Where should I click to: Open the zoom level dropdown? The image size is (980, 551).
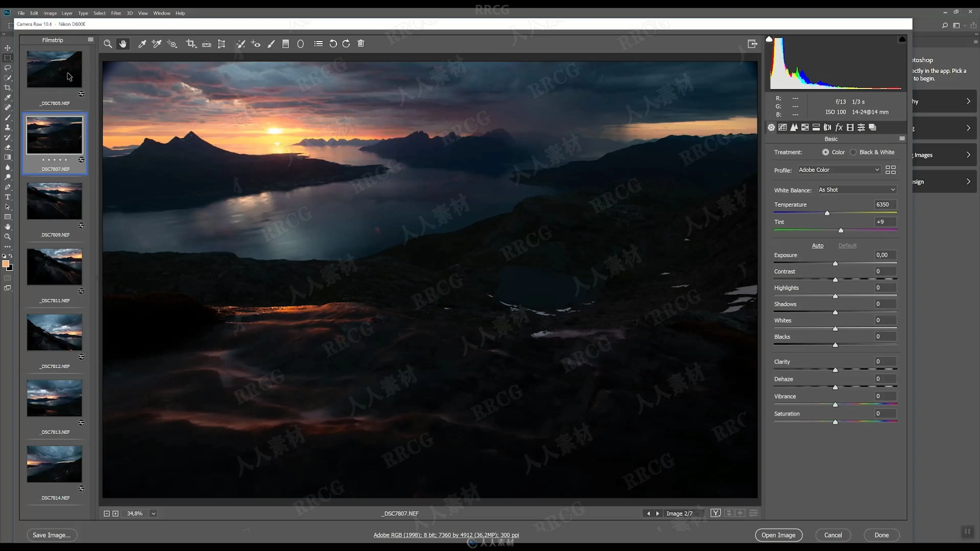point(153,513)
